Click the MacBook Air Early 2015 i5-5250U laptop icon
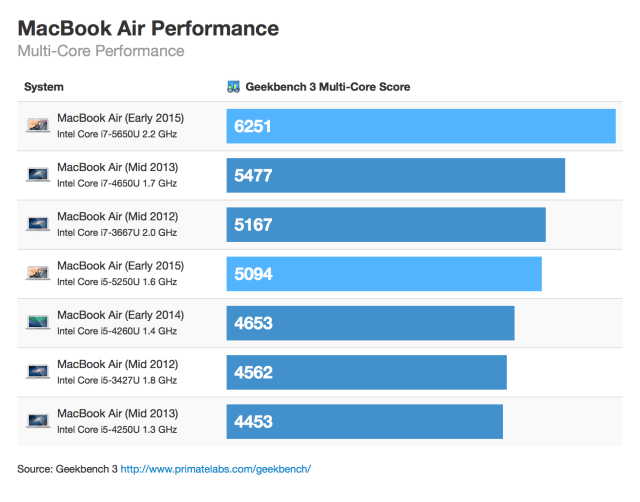The height and width of the screenshot is (502, 640). (38, 272)
